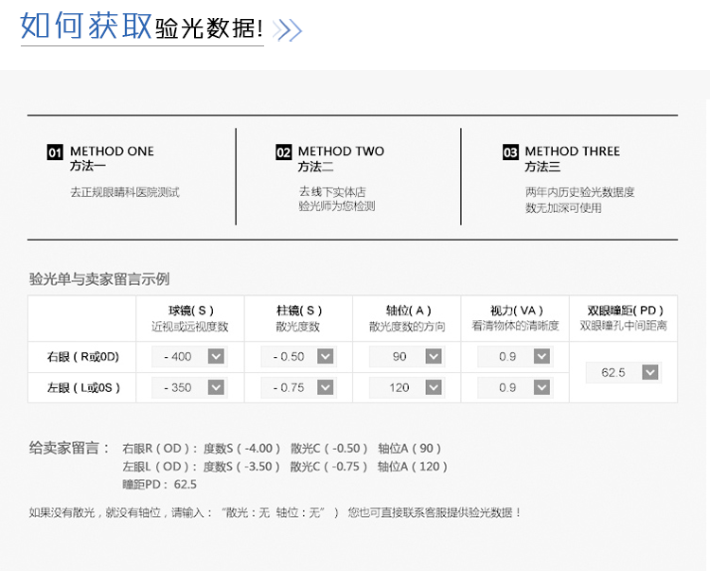Screen dimensions: 710x588
Task: Click the 01 Method One number badge
Action: pyautogui.click(x=55, y=152)
